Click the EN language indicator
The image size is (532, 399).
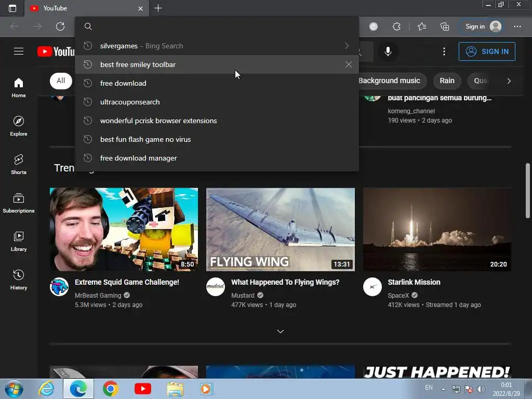(429, 388)
